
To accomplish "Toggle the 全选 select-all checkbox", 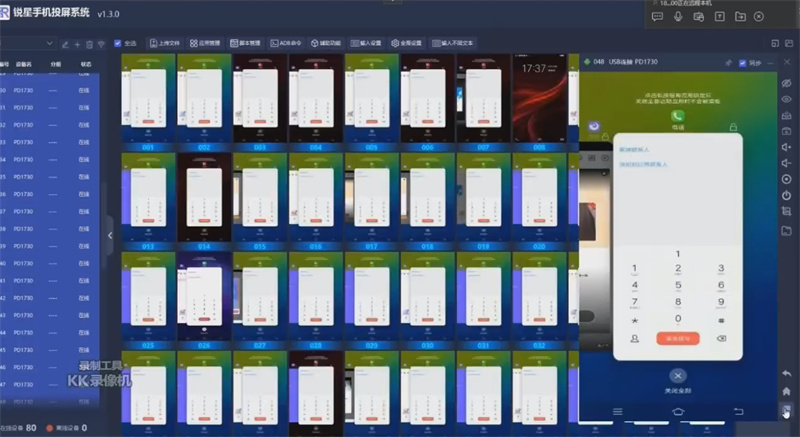I will tap(118, 44).
